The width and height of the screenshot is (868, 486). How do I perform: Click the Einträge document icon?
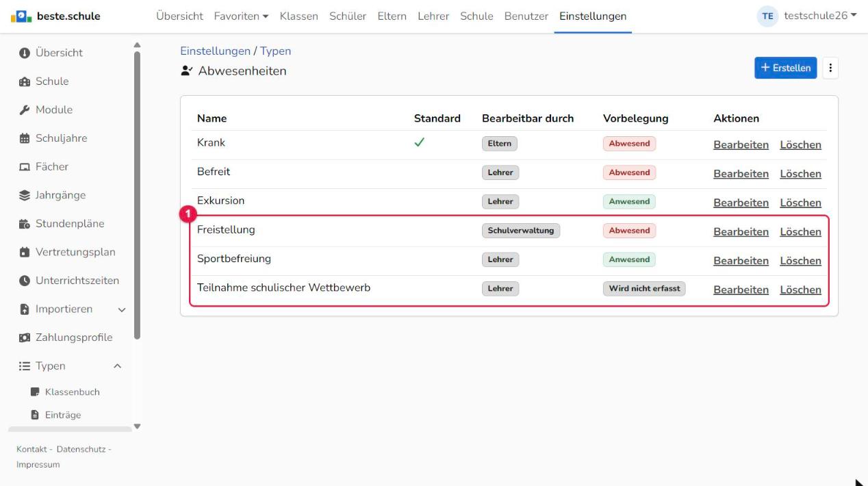coord(35,415)
